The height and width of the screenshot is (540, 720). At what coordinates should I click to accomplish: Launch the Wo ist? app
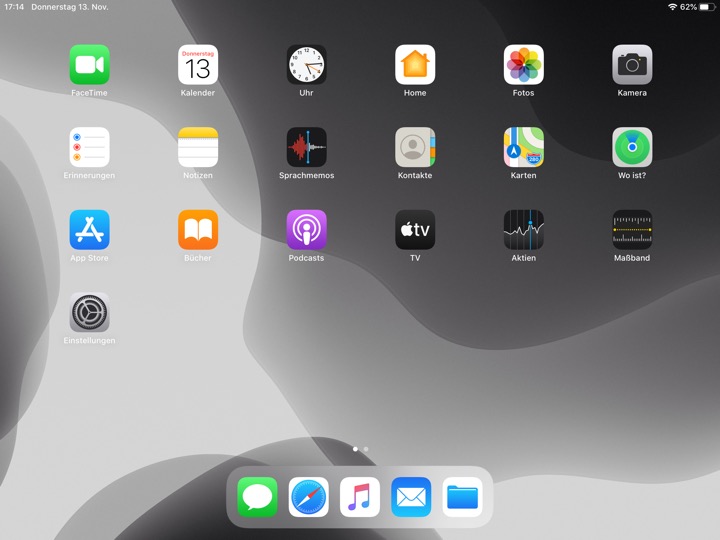(632, 147)
